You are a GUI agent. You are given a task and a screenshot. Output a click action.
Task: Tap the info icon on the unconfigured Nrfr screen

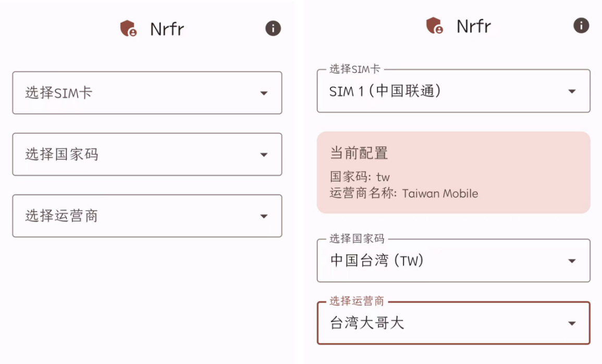click(273, 28)
